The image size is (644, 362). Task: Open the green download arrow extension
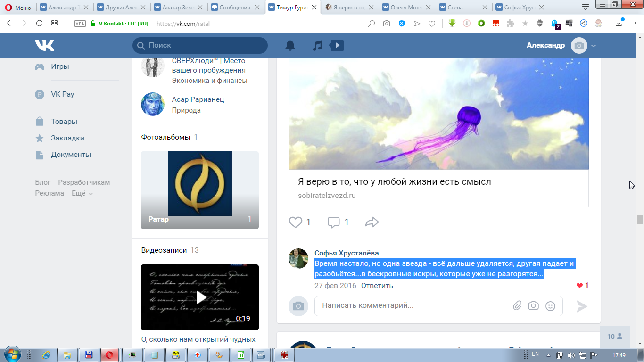coord(452,23)
